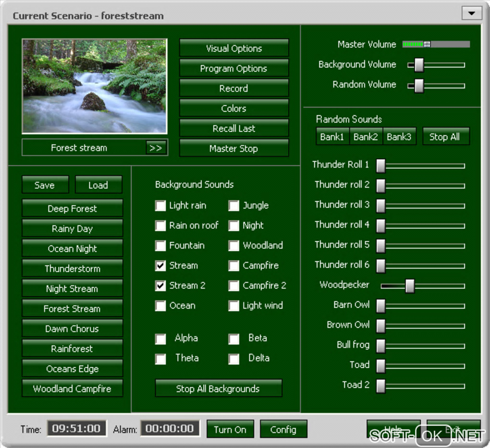The image size is (490, 448).
Task: Click the Master Volume level bar
Action: (x=436, y=44)
